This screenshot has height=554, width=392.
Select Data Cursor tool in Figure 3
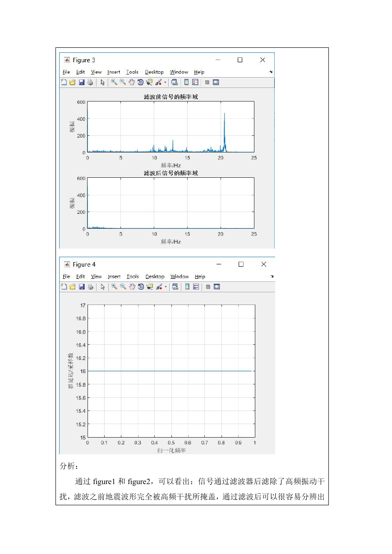[x=149, y=82]
